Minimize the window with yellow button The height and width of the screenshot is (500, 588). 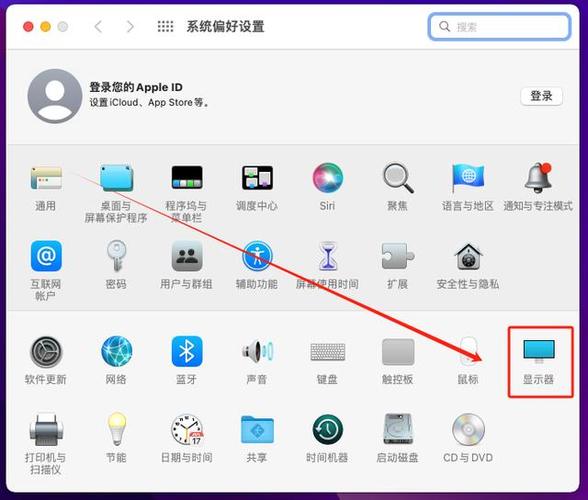tap(45, 27)
